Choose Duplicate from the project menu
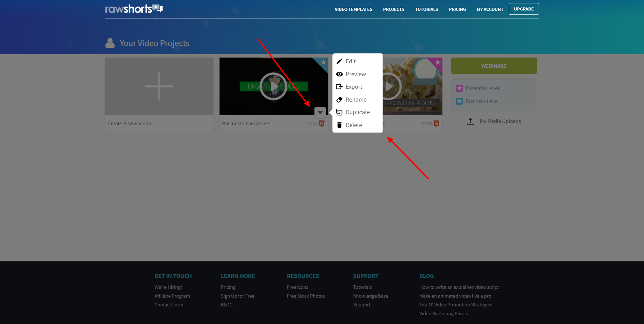This screenshot has height=324, width=644. point(358,112)
